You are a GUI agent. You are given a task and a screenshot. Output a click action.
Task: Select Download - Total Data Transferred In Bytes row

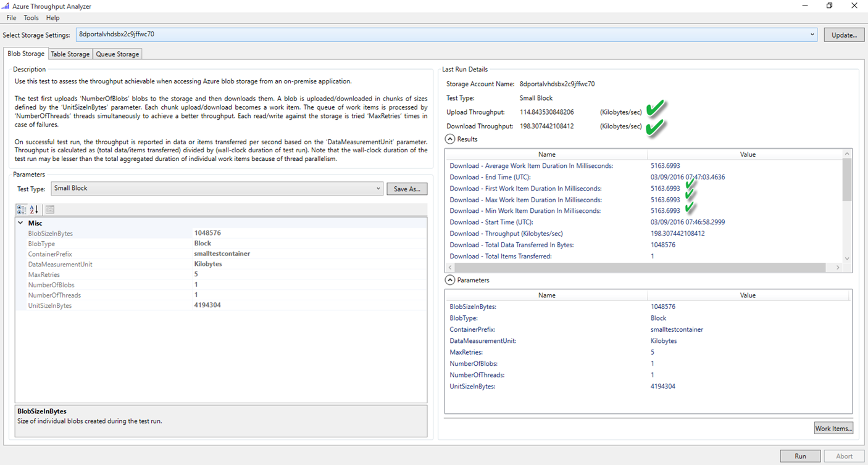point(644,245)
